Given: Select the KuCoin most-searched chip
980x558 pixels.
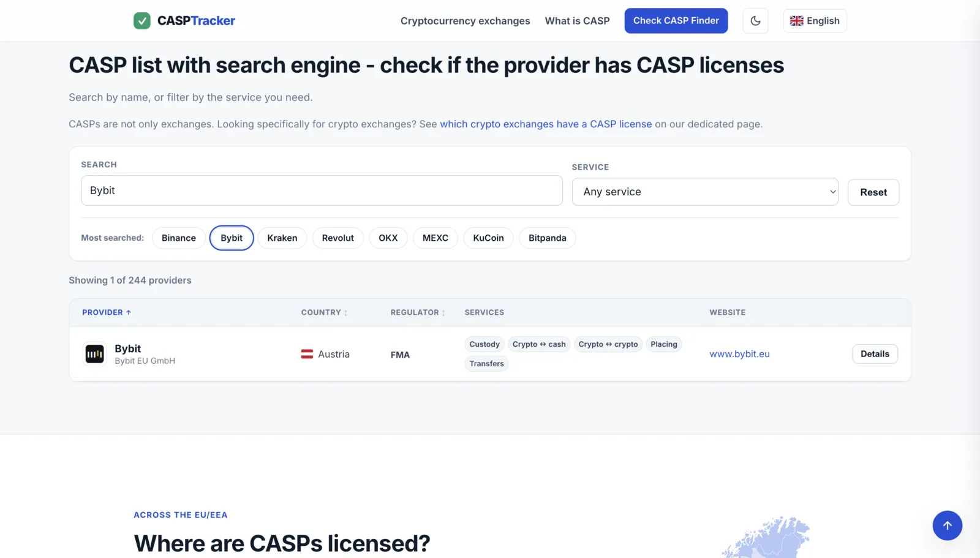Looking at the screenshot, I should click(489, 238).
